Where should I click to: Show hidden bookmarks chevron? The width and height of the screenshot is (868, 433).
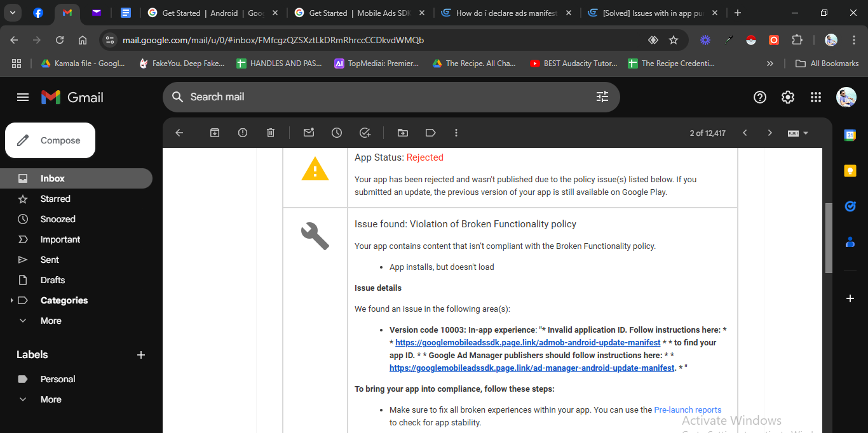pyautogui.click(x=770, y=63)
